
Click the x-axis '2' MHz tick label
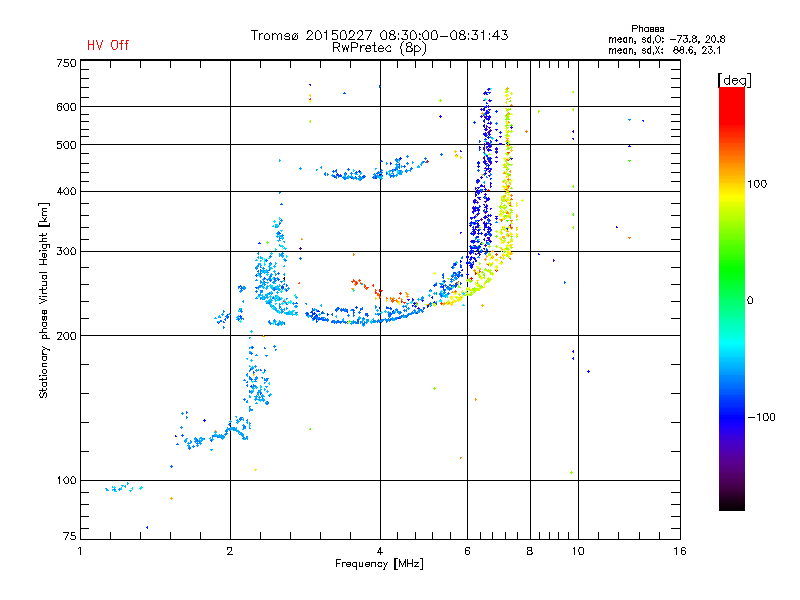[230, 551]
